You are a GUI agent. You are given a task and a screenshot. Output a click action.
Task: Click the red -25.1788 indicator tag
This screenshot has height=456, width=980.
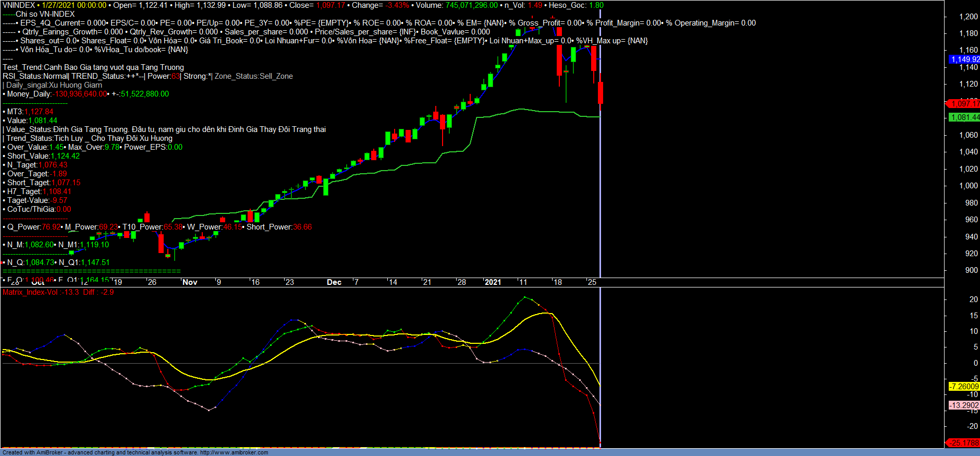point(964,443)
